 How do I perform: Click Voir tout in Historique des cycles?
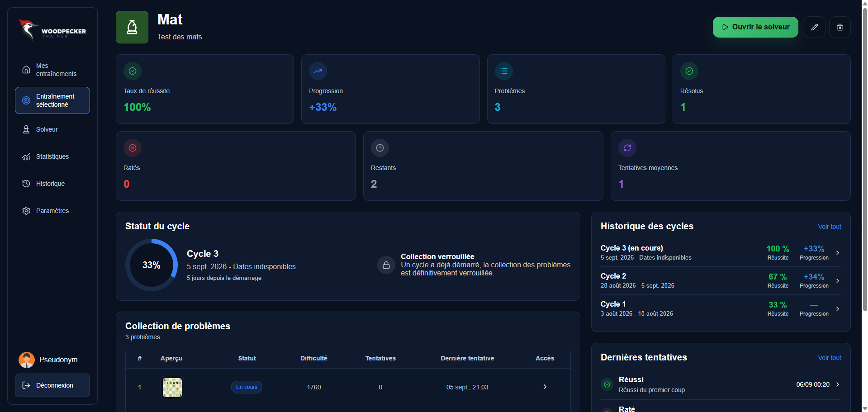coord(830,227)
